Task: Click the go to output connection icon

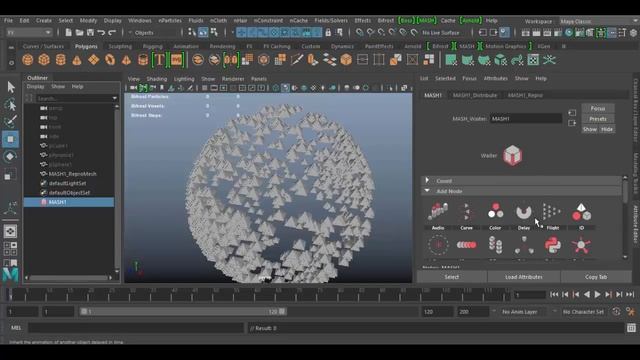Action: [x=572, y=123]
